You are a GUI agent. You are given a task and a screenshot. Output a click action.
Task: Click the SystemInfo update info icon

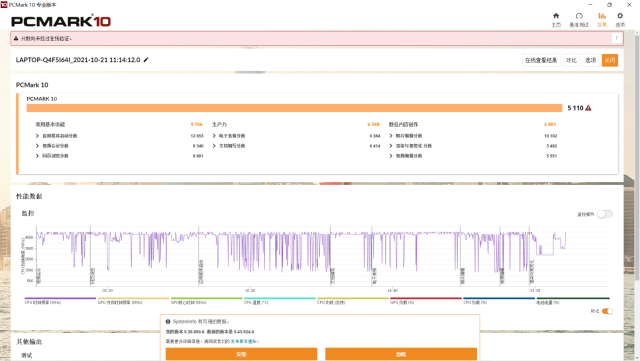(x=168, y=322)
